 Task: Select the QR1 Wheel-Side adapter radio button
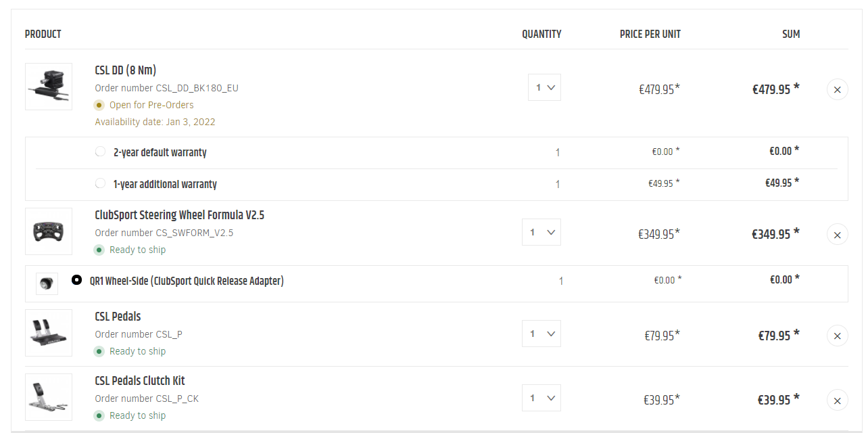pyautogui.click(x=76, y=280)
